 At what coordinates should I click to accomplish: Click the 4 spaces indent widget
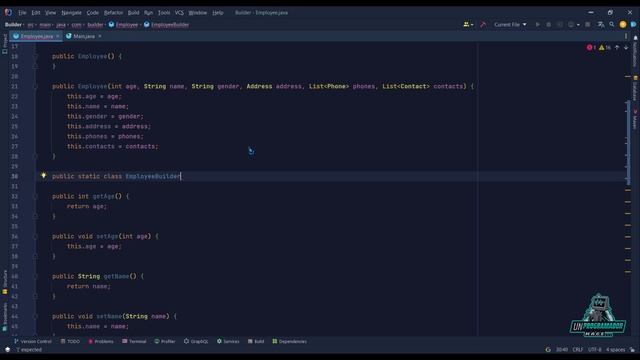click(x=616, y=350)
